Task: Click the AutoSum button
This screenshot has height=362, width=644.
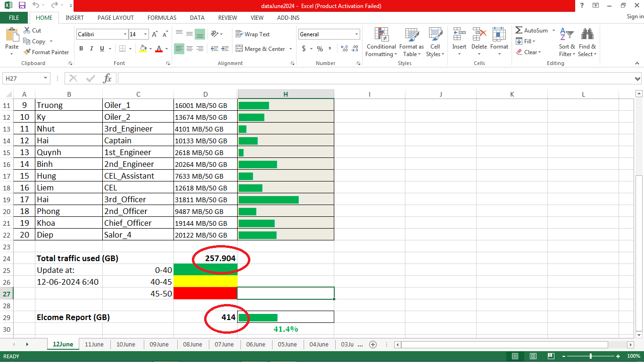Action: [532, 31]
